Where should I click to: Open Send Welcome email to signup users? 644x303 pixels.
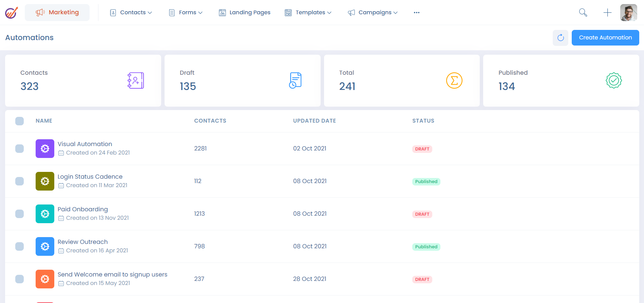point(112,274)
